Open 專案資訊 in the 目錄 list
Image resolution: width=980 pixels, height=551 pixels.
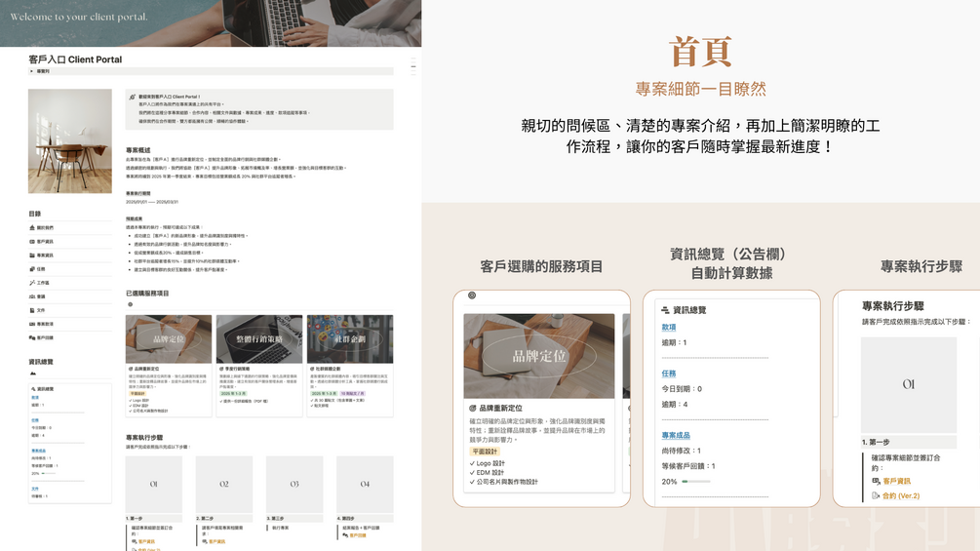coord(41,255)
